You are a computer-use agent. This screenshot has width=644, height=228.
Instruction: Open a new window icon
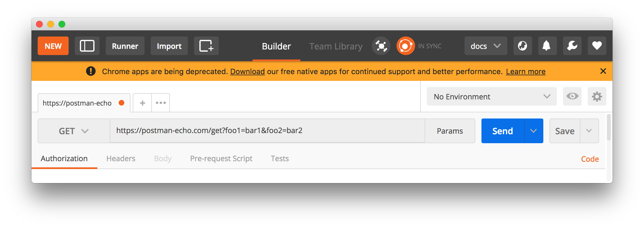pyautogui.click(x=206, y=46)
